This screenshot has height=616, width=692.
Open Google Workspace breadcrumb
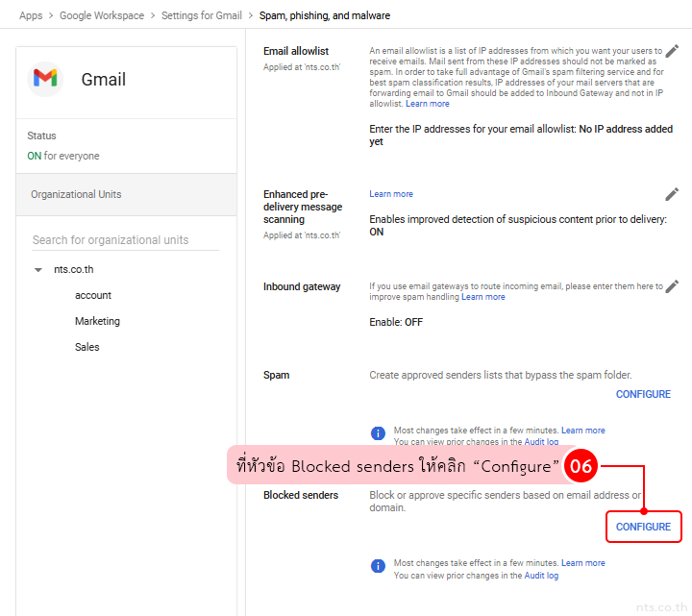102,15
